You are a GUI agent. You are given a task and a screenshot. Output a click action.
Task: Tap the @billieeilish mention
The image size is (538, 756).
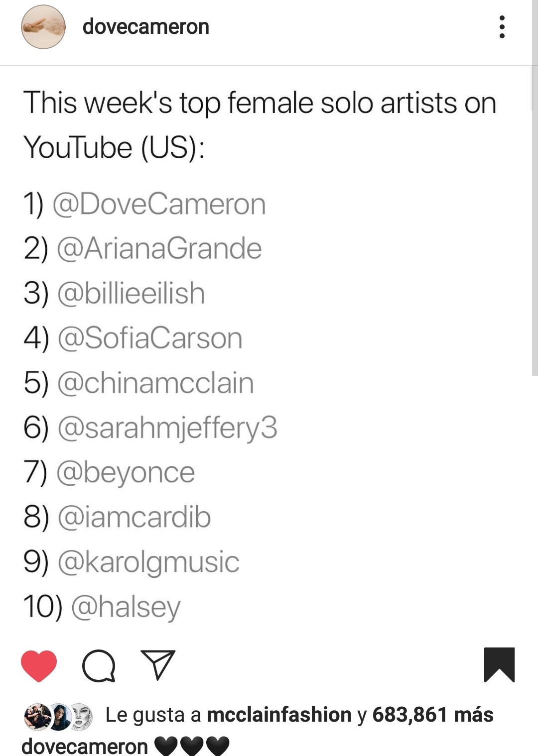click(131, 293)
